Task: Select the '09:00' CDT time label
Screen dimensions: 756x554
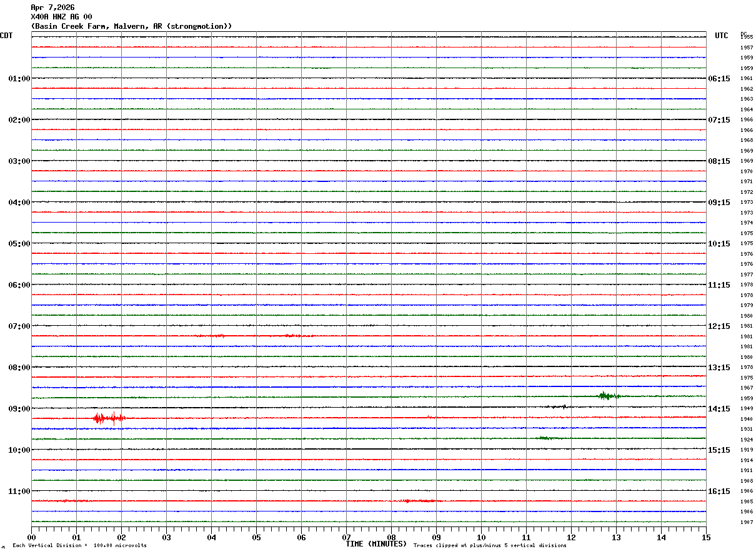Action: (19, 409)
